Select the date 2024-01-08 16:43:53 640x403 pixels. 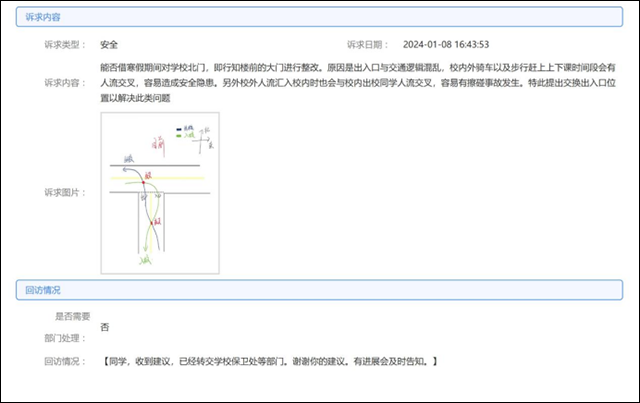(x=446, y=45)
